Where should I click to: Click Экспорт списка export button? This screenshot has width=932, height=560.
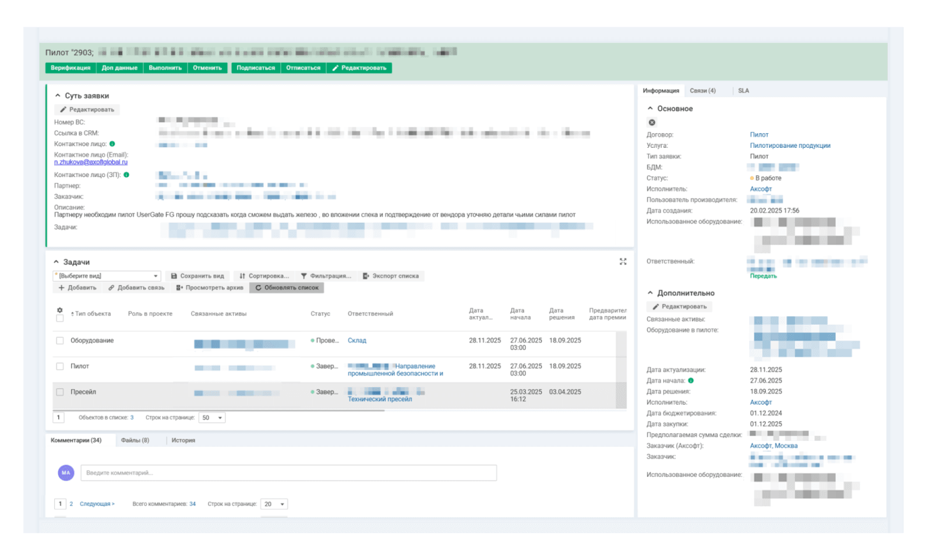point(390,276)
